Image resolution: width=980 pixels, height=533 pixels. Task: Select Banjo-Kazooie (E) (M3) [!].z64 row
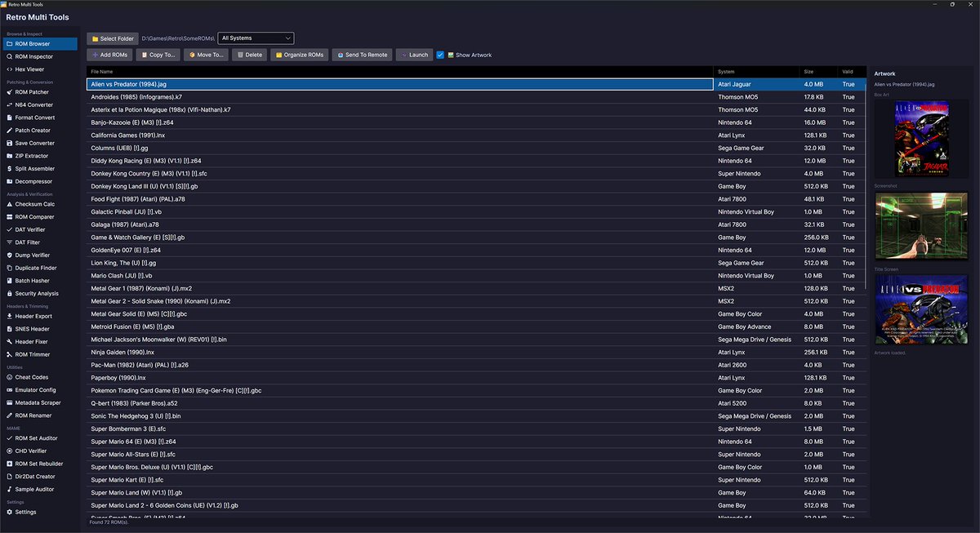click(x=475, y=122)
